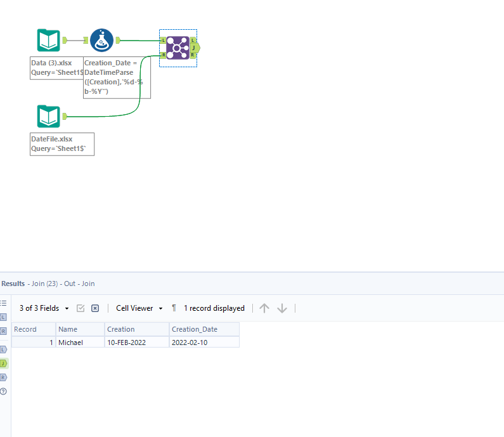Click the 1 record displayed text
Viewport: 504px width, 437px height.
click(214, 308)
